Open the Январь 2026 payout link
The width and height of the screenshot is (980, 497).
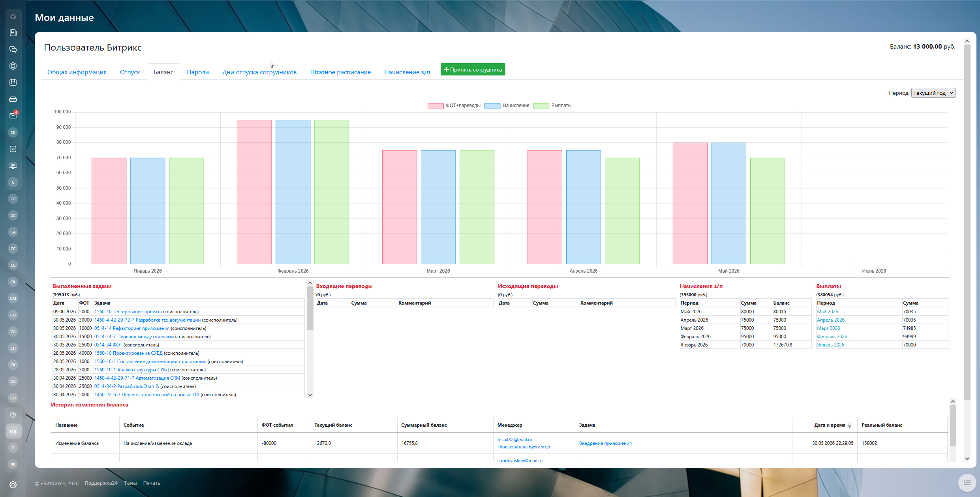830,345
